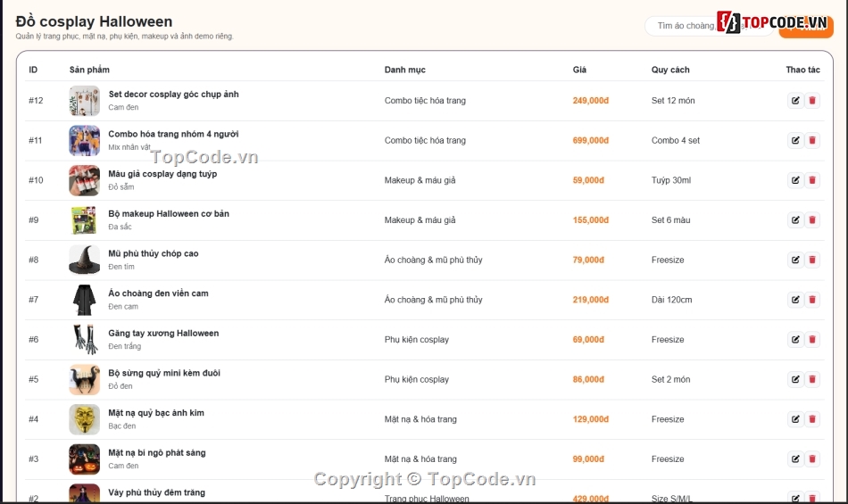
Task: Click category Phụ kiện cosplay in row #6
Action: click(417, 340)
